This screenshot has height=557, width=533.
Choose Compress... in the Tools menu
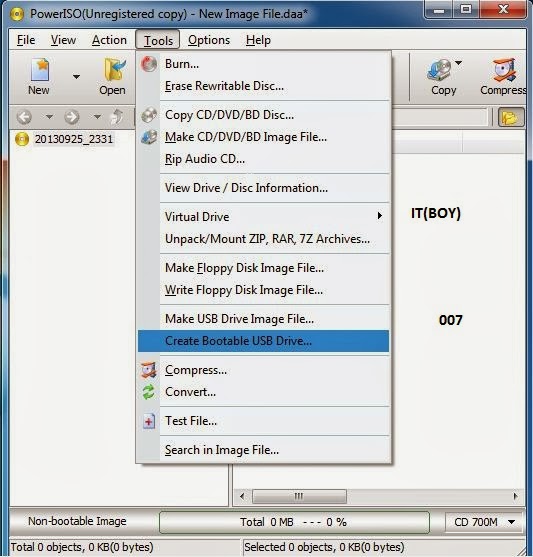pos(263,370)
